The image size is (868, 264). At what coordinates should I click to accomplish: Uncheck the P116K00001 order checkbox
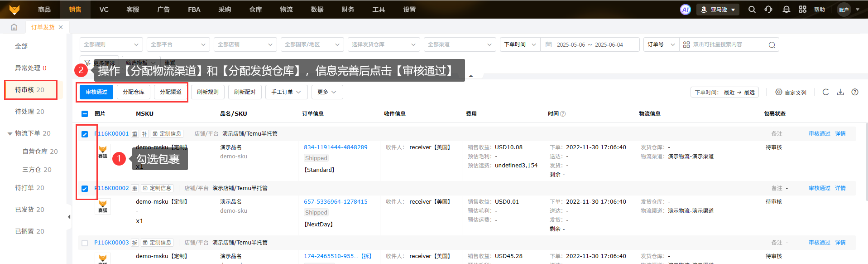85,134
